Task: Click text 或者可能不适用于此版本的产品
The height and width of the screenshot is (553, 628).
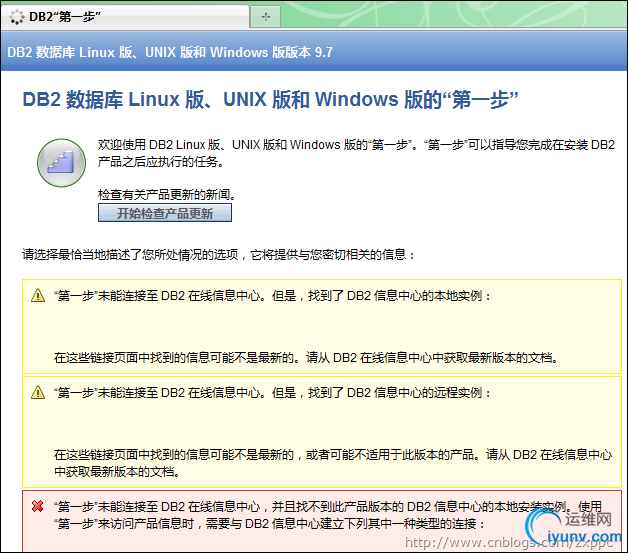Action: click(390, 454)
